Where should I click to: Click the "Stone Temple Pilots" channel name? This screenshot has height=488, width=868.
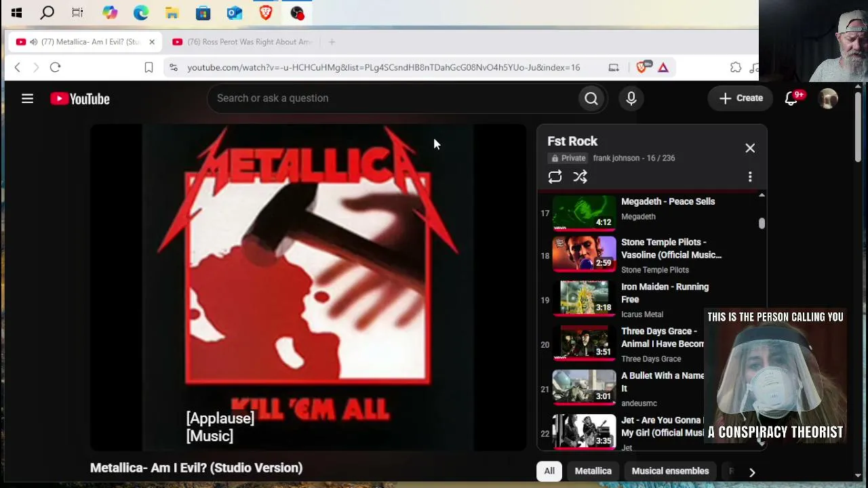[655, 270]
